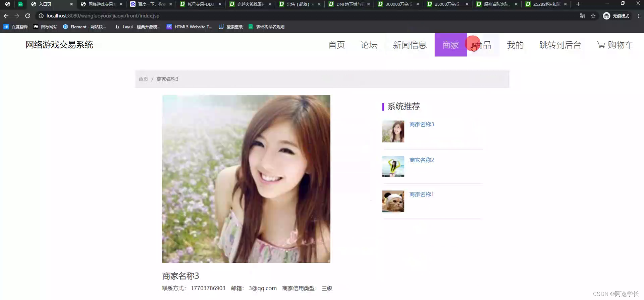The image size is (644, 300).
Task: Open the 首页 navigation menu item
Action: 336,45
